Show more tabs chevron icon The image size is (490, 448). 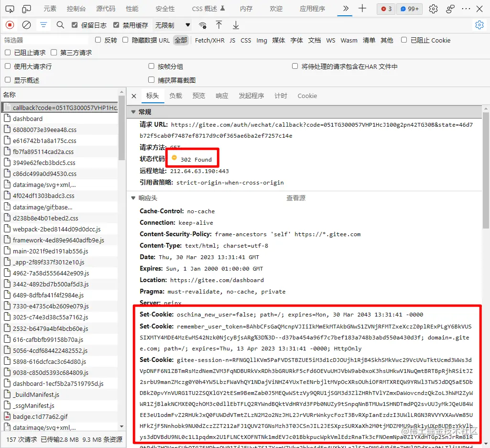[x=345, y=9]
